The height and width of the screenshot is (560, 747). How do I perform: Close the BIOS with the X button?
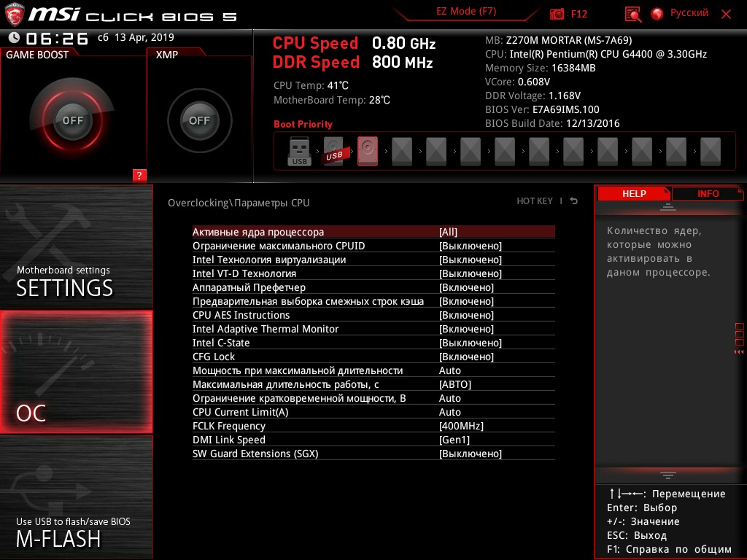pyautogui.click(x=726, y=15)
